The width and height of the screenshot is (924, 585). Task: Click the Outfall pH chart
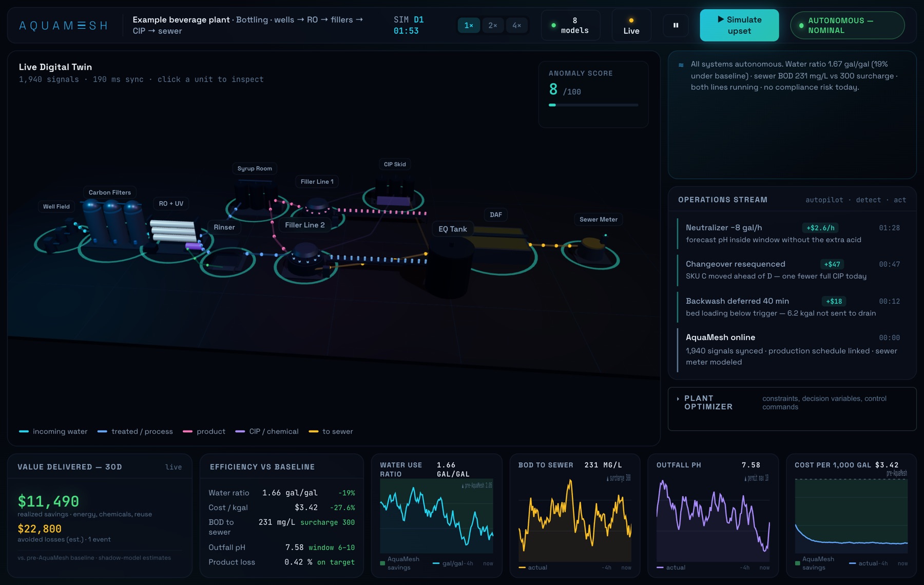713,517
